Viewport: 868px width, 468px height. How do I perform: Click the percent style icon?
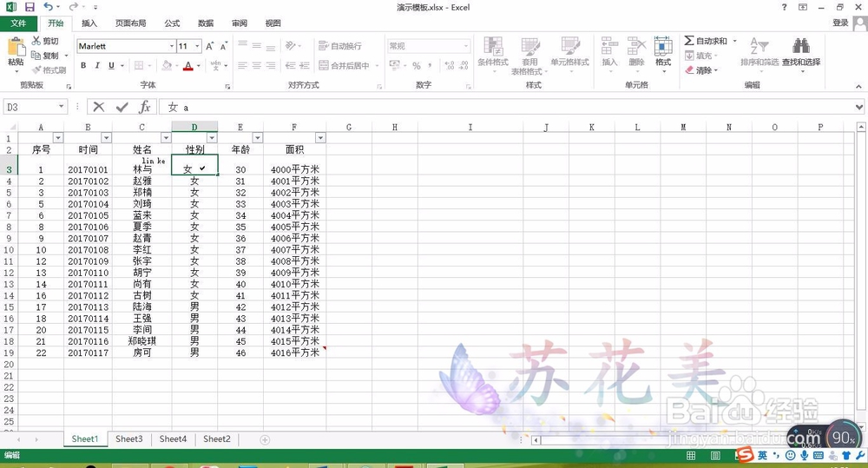tap(417, 65)
